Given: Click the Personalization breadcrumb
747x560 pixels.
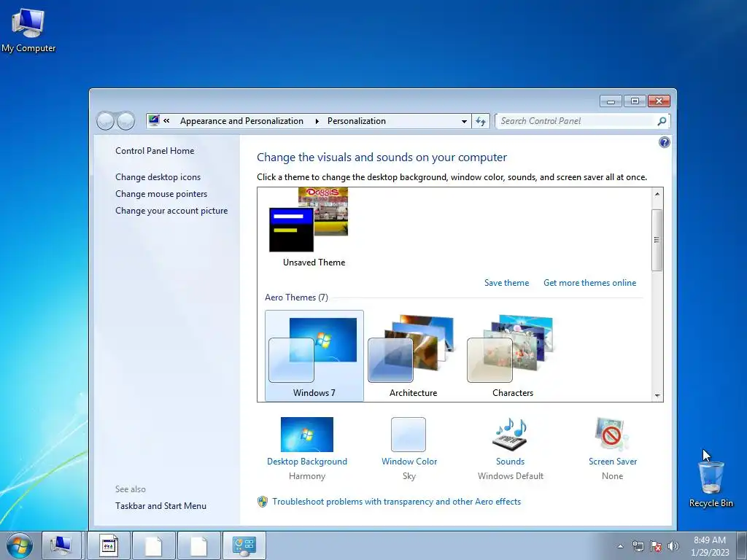Looking at the screenshot, I should 356,121.
